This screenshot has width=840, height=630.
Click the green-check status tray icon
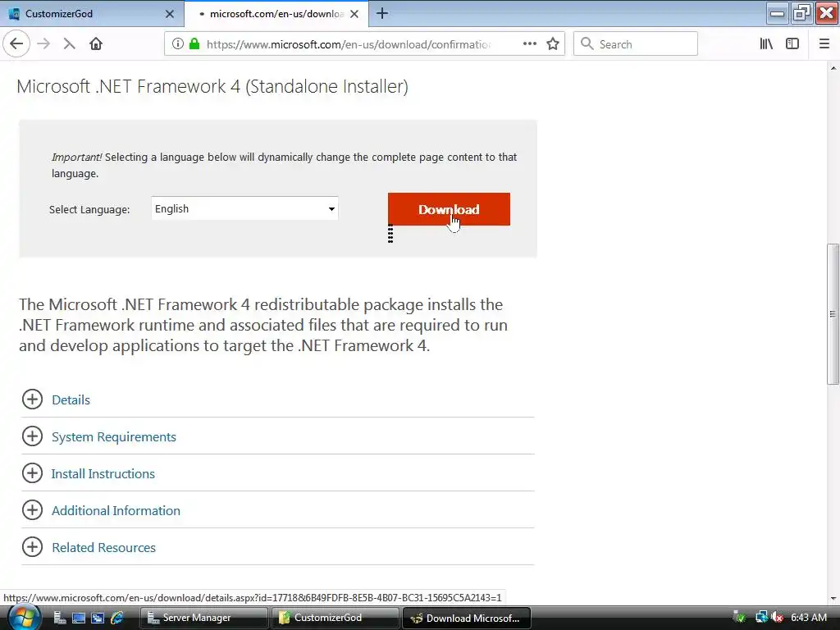coord(739,618)
